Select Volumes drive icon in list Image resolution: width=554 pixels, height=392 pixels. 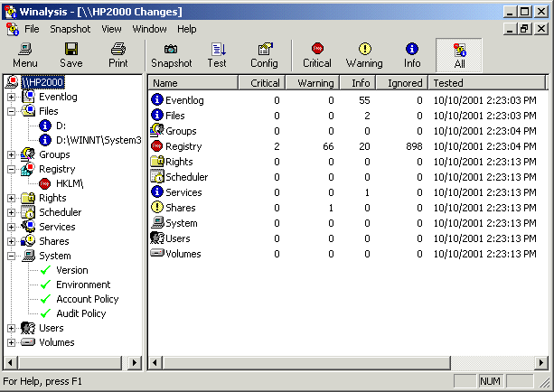(157, 253)
